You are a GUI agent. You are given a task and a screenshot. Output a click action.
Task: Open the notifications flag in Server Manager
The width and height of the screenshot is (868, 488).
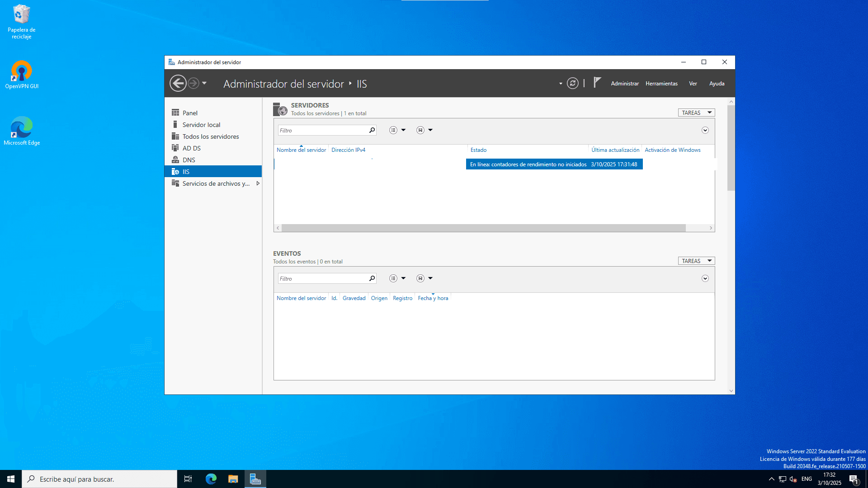(597, 83)
